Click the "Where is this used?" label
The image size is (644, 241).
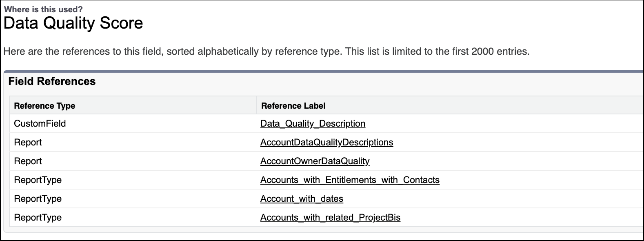click(43, 9)
